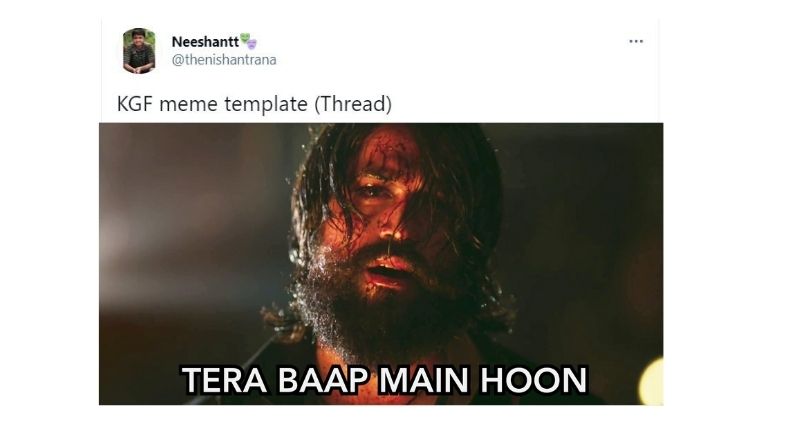Click the purple masks emoji after the name
The image size is (795, 447).
[x=252, y=44]
